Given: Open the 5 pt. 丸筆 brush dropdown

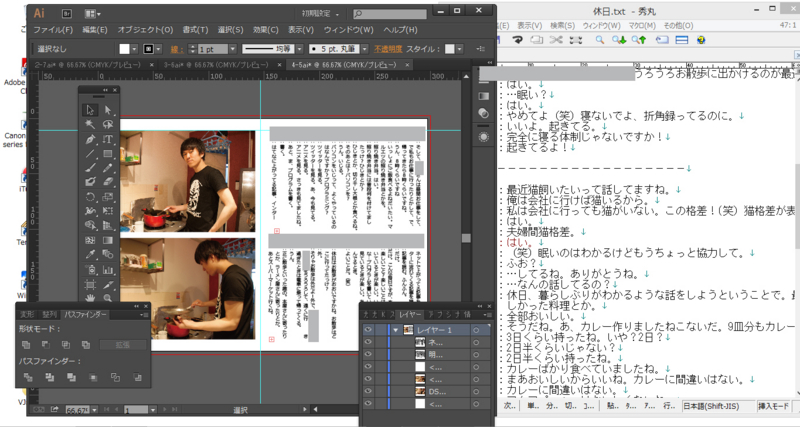Looking at the screenshot, I should point(365,49).
